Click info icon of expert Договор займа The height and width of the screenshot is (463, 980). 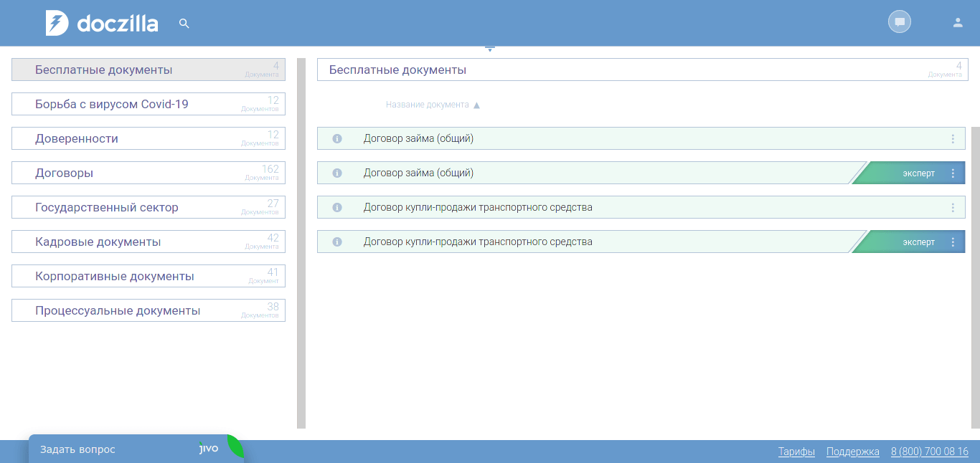point(337,173)
